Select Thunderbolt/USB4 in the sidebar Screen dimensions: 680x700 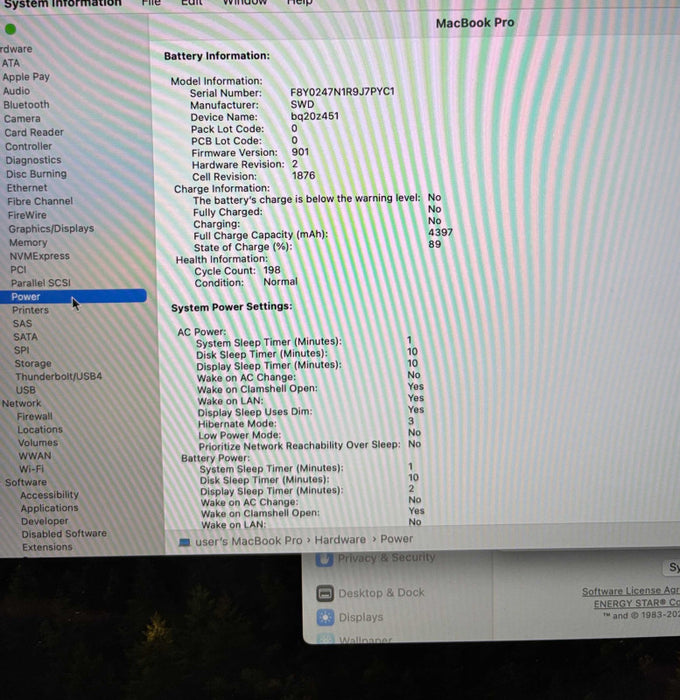point(59,376)
